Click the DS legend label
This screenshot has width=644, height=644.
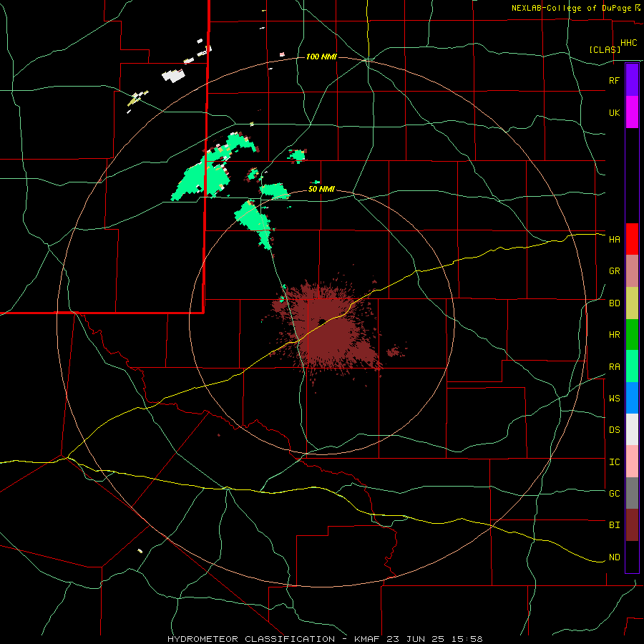(614, 430)
